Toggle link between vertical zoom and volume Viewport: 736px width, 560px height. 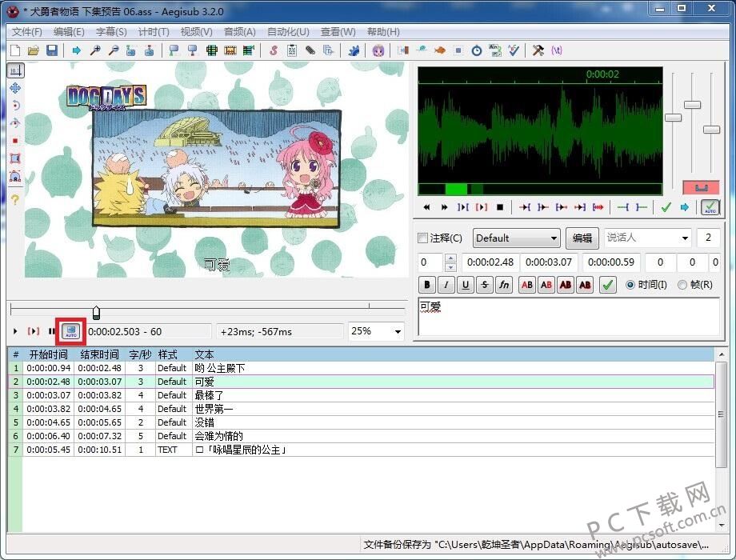(x=701, y=187)
